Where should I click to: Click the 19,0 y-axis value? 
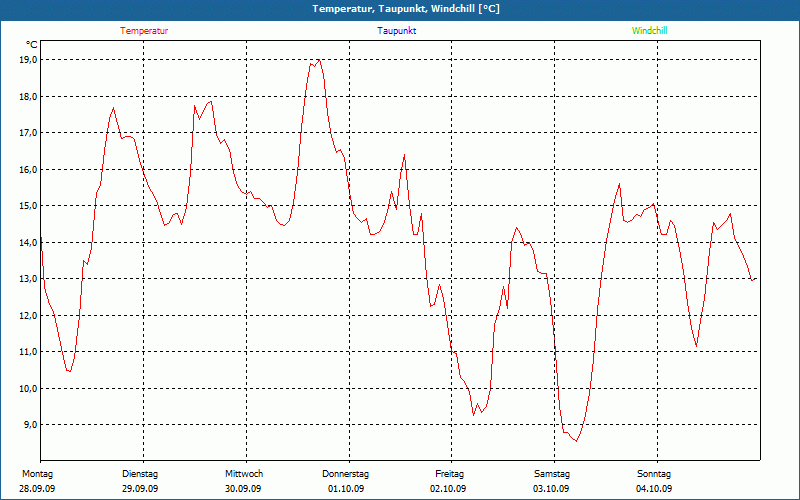point(29,60)
